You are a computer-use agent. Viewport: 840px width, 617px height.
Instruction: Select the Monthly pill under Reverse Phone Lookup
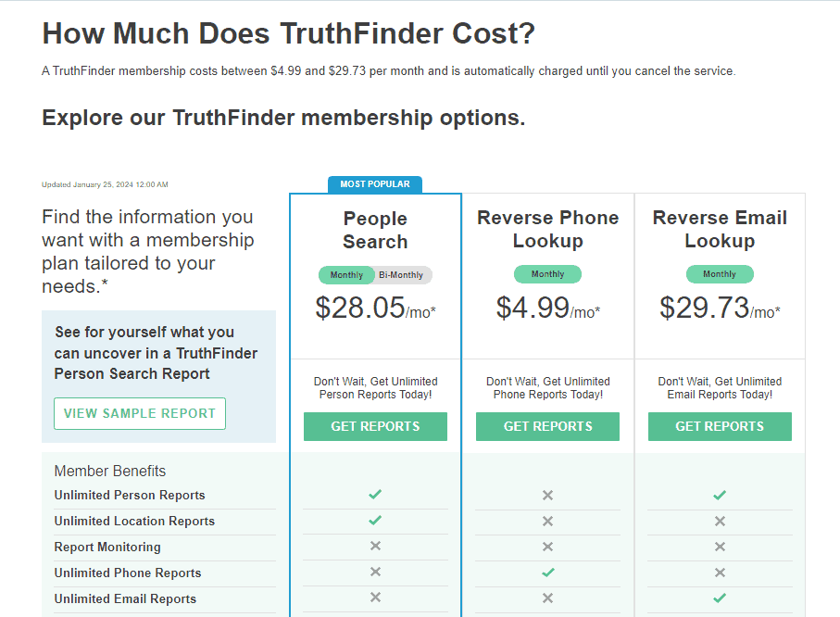547,274
